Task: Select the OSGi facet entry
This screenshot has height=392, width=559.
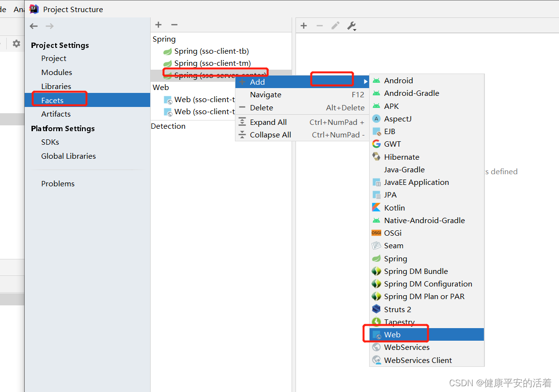Action: 393,233
